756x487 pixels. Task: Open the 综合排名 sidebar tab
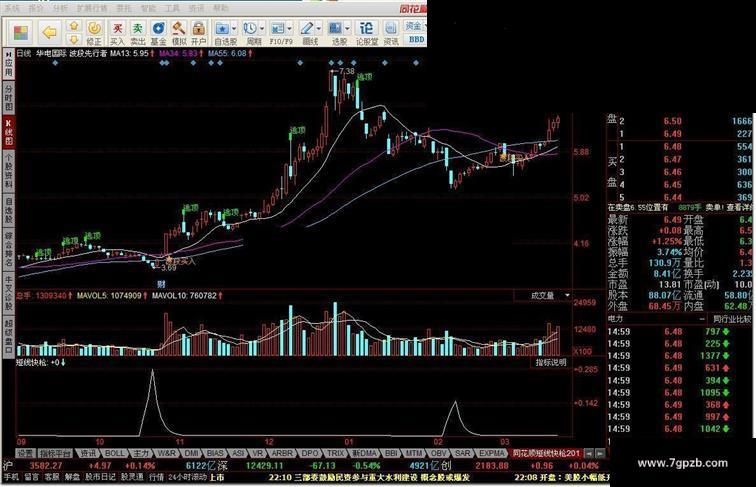click(x=8, y=249)
